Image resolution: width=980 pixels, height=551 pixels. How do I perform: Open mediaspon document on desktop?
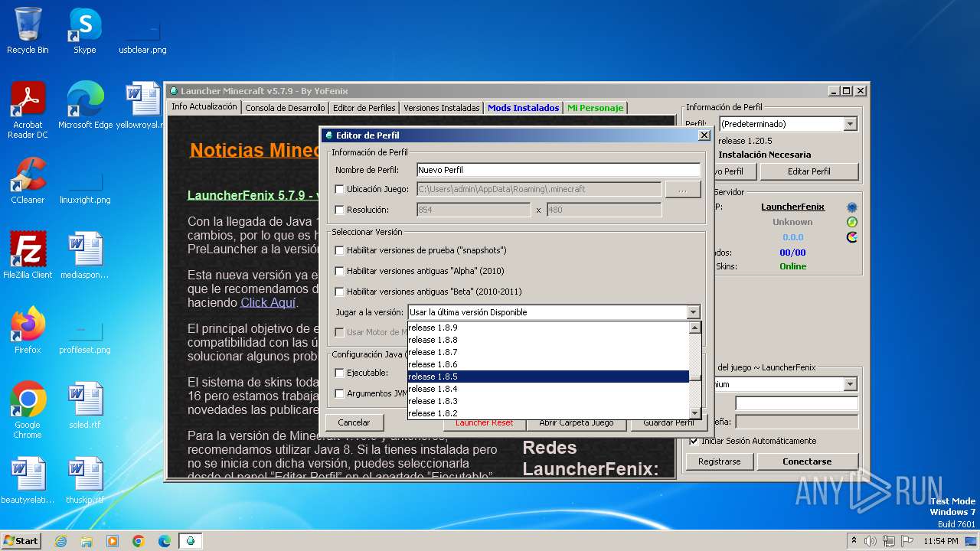85,256
